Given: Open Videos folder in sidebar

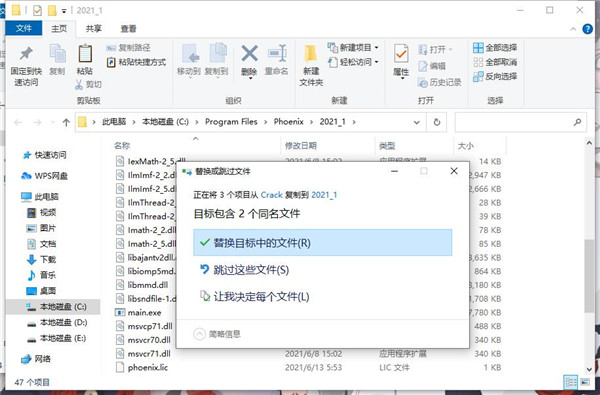Looking at the screenshot, I should 42,212.
